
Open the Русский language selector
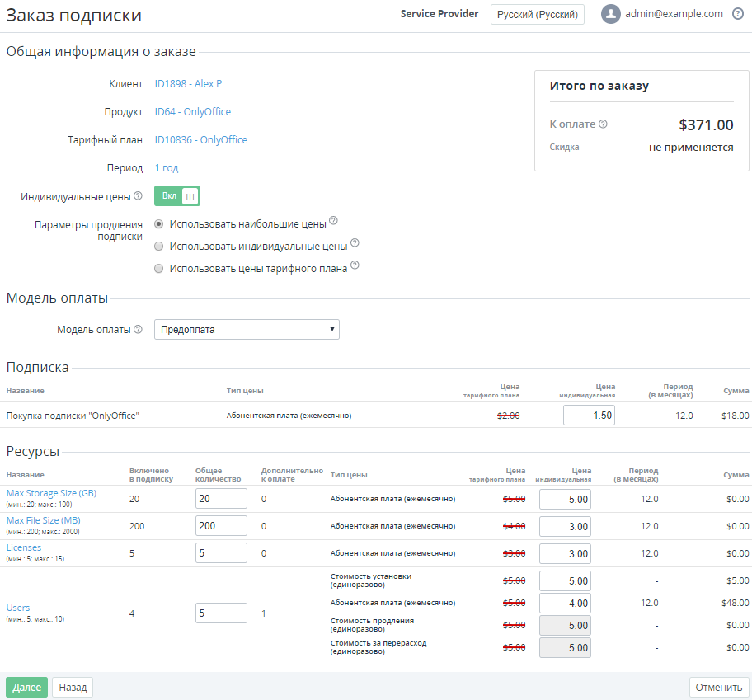point(537,15)
